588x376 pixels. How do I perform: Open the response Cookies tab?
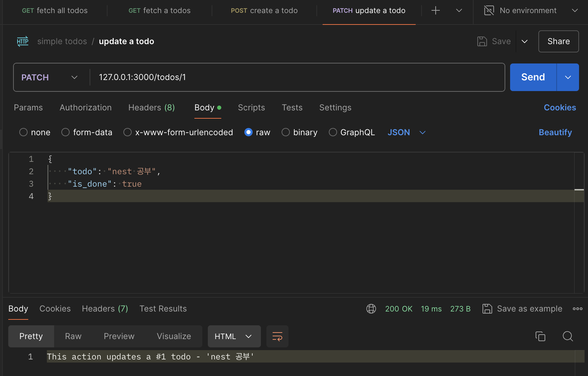tap(55, 309)
